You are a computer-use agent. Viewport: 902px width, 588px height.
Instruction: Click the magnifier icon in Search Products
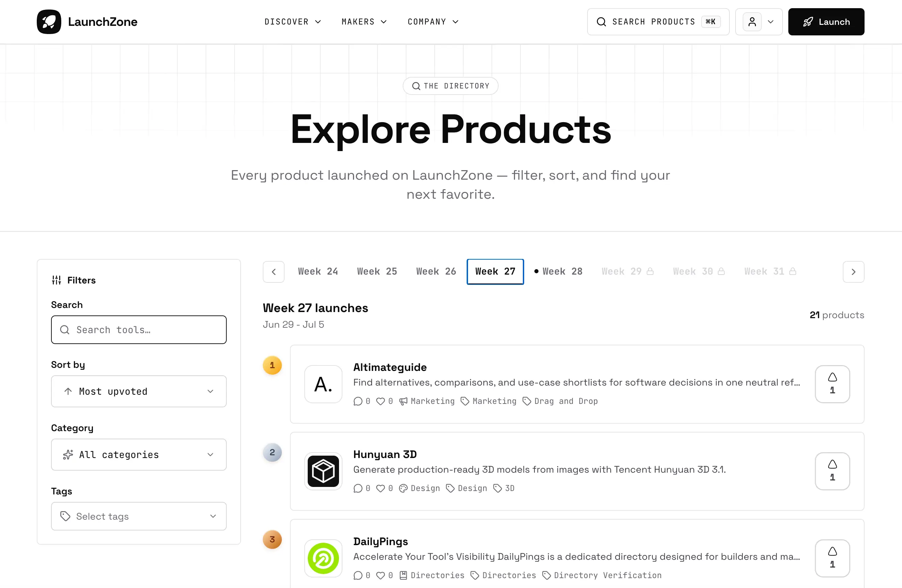(x=601, y=21)
